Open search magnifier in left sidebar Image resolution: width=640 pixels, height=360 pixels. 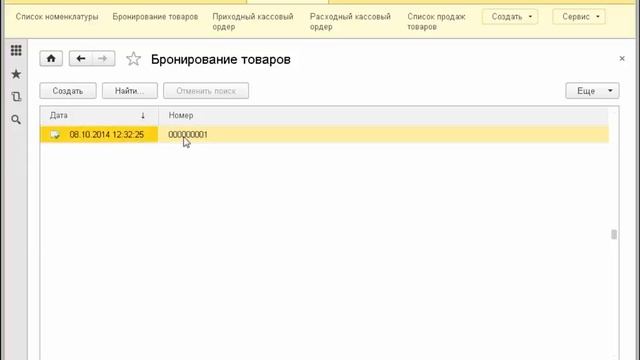16,120
